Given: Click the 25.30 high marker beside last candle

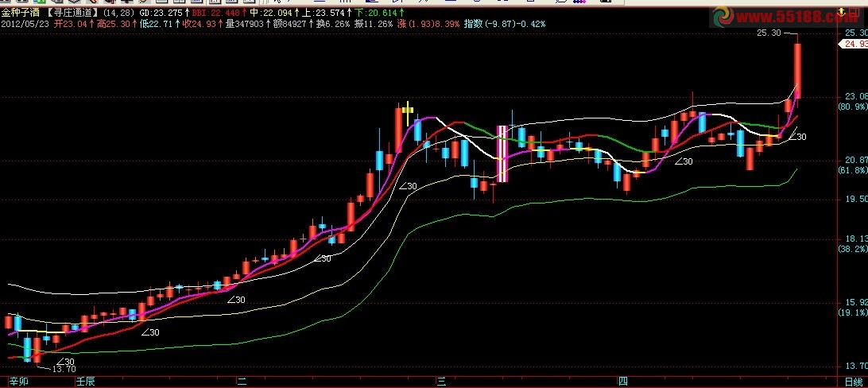Looking at the screenshot, I should [x=769, y=33].
